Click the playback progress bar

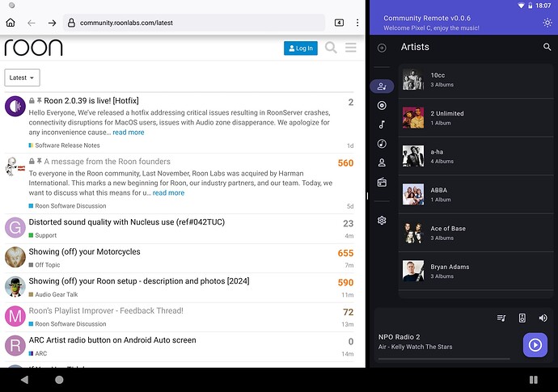[x=444, y=359]
